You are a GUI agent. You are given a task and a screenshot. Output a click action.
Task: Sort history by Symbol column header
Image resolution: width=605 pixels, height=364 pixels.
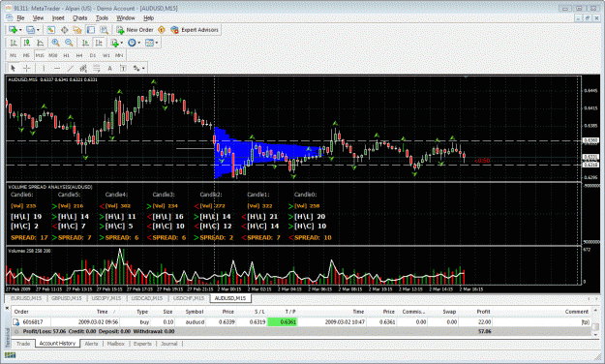pos(195,312)
